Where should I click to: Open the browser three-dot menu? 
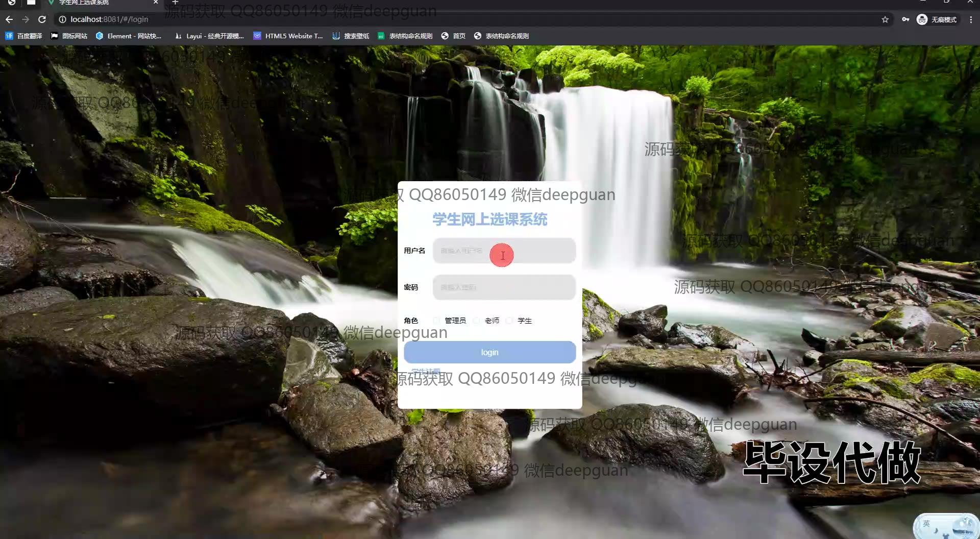(970, 19)
